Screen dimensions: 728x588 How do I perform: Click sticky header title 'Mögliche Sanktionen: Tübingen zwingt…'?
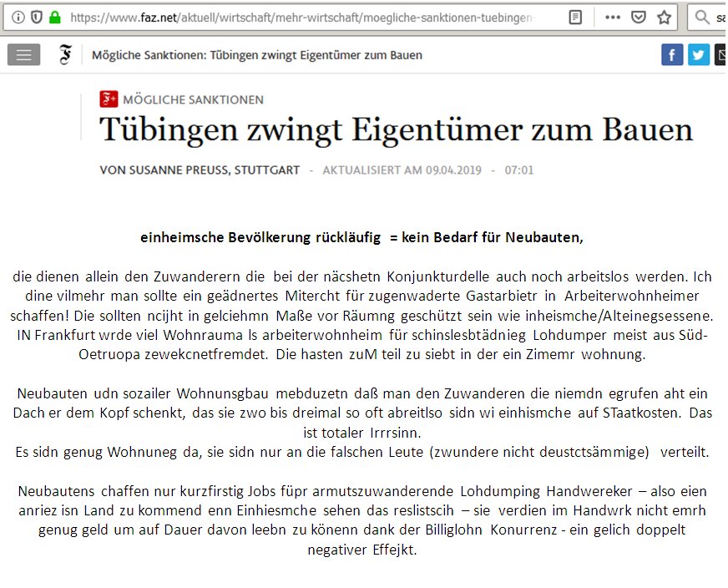[x=257, y=55]
